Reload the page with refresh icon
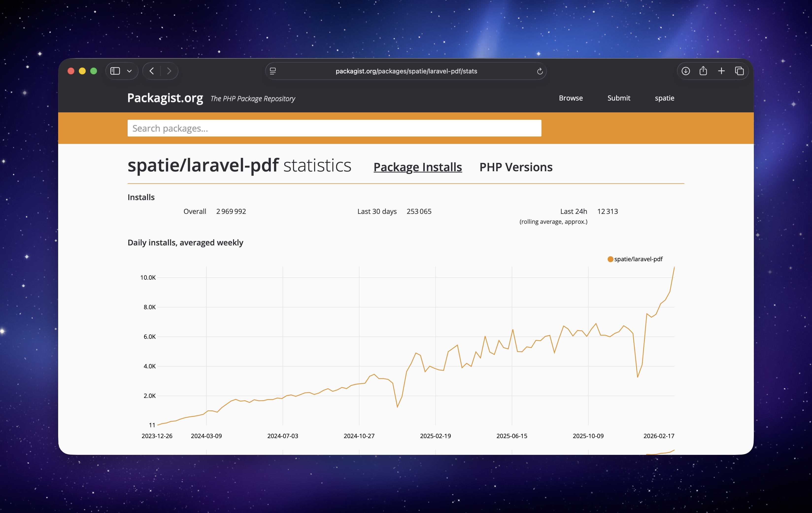This screenshot has width=812, height=513. 540,71
